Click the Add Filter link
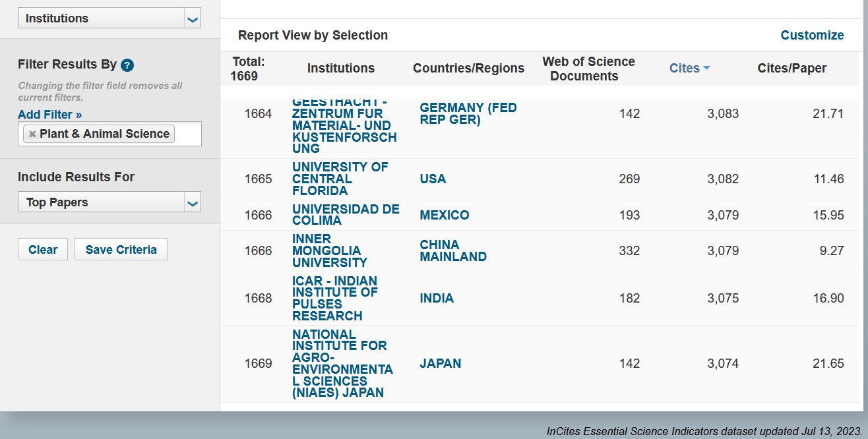The image size is (868, 439). pos(50,115)
